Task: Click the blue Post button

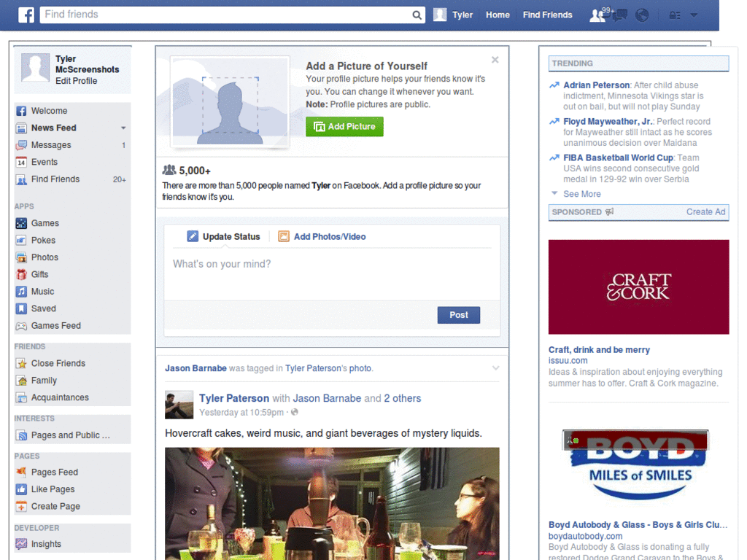Action: [x=458, y=315]
